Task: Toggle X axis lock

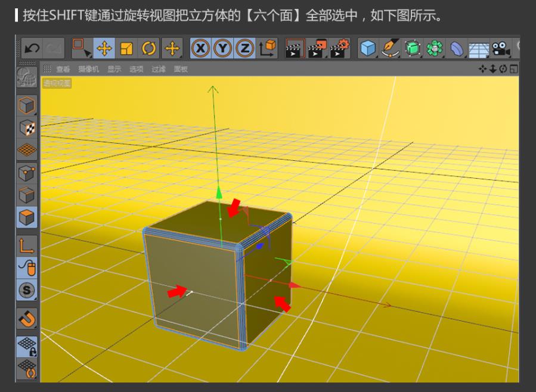Action: coord(201,48)
